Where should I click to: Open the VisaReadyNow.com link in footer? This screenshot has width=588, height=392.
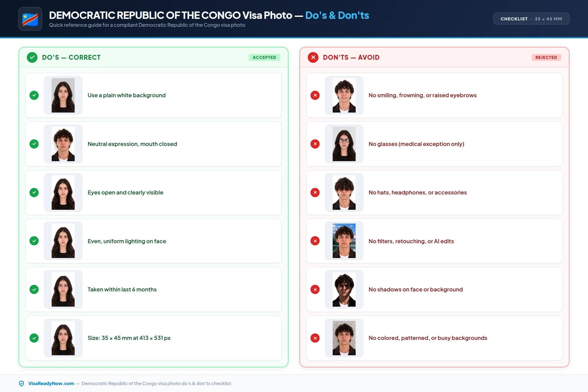[x=51, y=384]
